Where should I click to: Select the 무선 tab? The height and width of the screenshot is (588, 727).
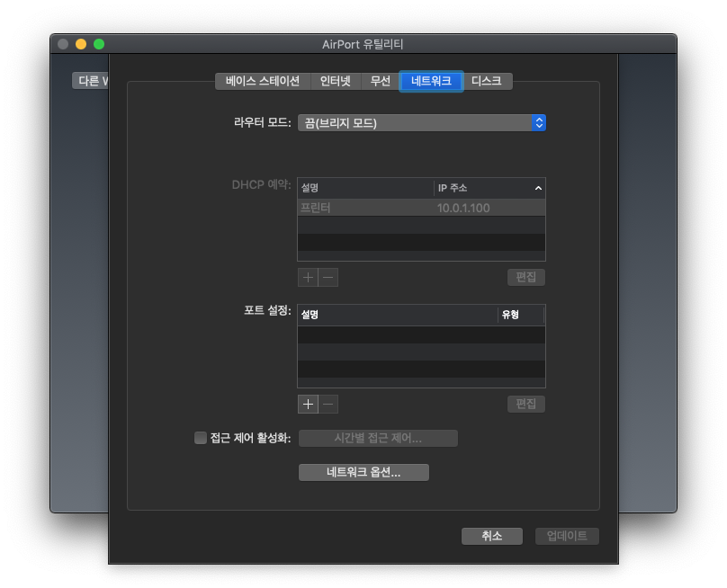380,81
